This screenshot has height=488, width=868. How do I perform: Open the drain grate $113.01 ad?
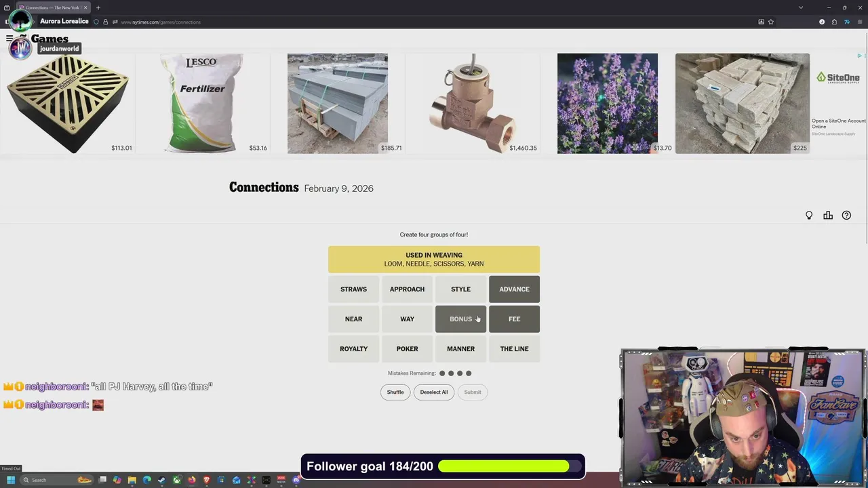68,104
